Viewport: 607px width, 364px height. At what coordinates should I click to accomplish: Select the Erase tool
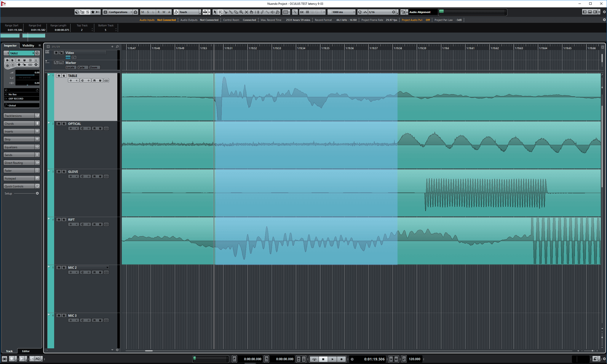pos(236,12)
